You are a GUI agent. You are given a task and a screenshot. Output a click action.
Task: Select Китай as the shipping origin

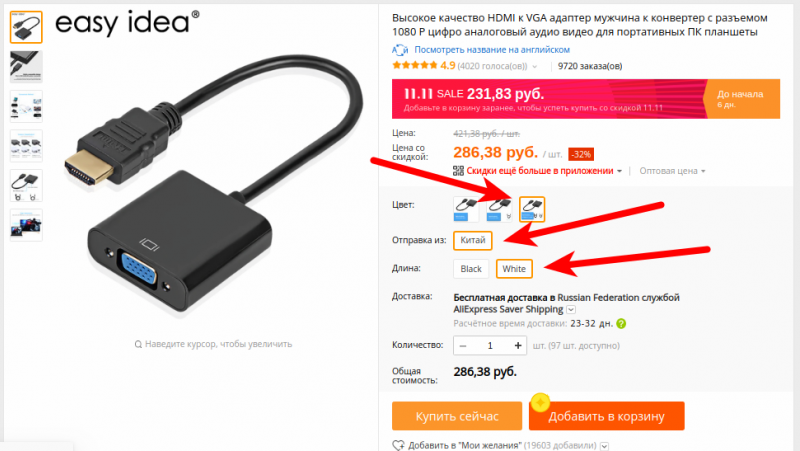click(472, 240)
